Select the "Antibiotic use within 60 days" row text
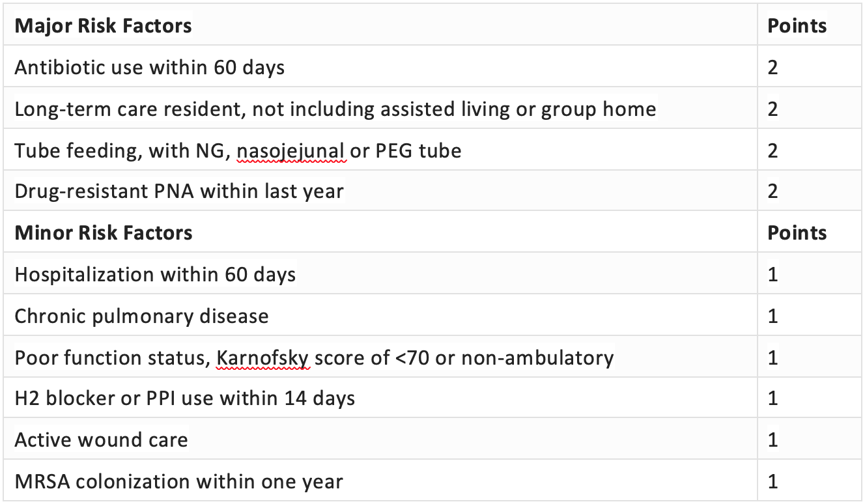 [149, 67]
